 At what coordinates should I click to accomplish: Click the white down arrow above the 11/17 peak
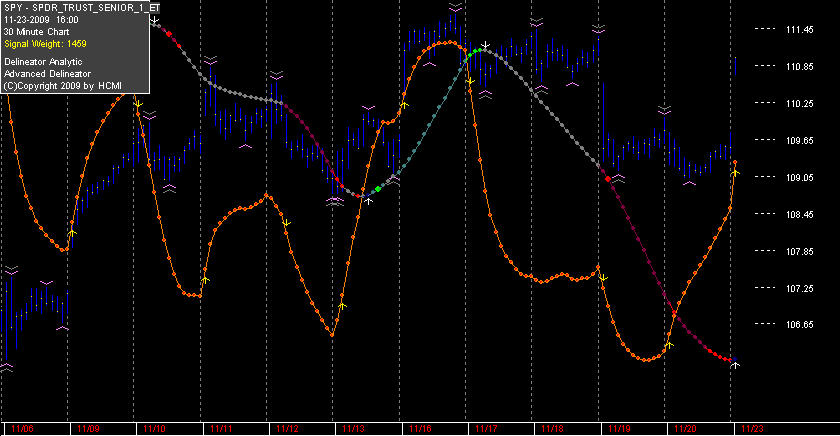(485, 45)
